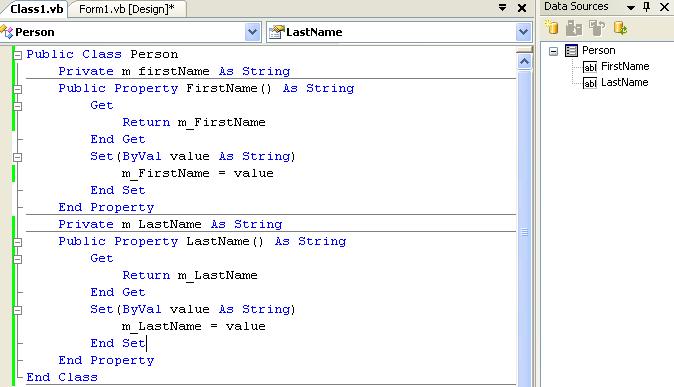Click the first 'End Get' line
674x387 pixels.
(118, 139)
